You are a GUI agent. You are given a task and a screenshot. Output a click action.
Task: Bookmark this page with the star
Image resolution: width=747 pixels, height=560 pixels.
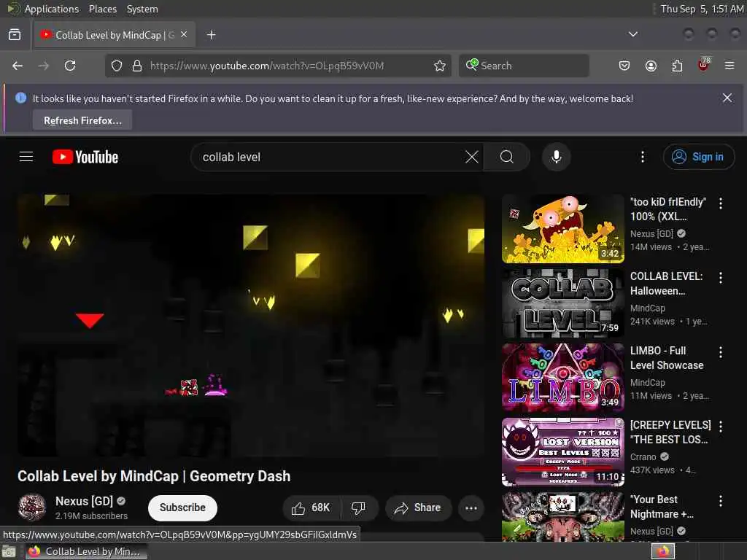[x=440, y=66]
